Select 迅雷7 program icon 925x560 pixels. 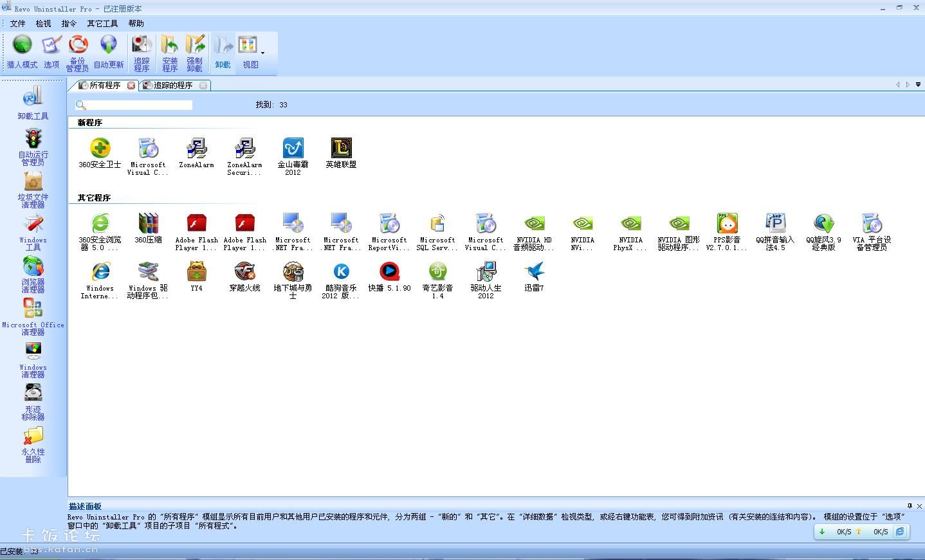pyautogui.click(x=534, y=276)
